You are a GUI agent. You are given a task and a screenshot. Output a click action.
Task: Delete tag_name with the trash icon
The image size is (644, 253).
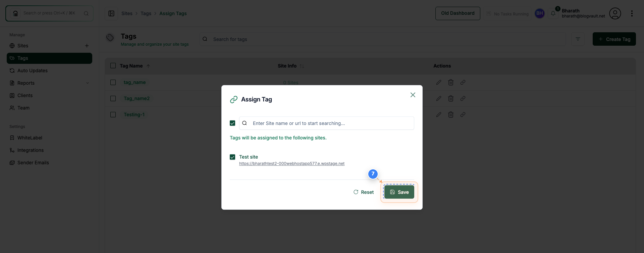tap(451, 82)
